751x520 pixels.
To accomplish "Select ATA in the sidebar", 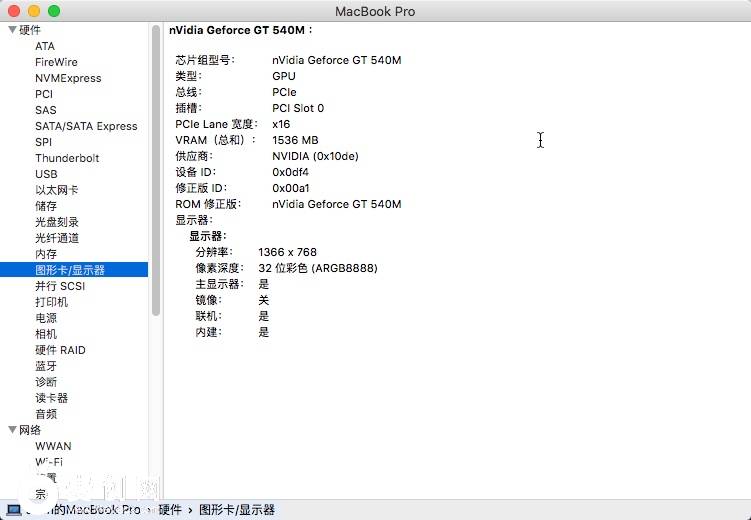I will click(45, 46).
